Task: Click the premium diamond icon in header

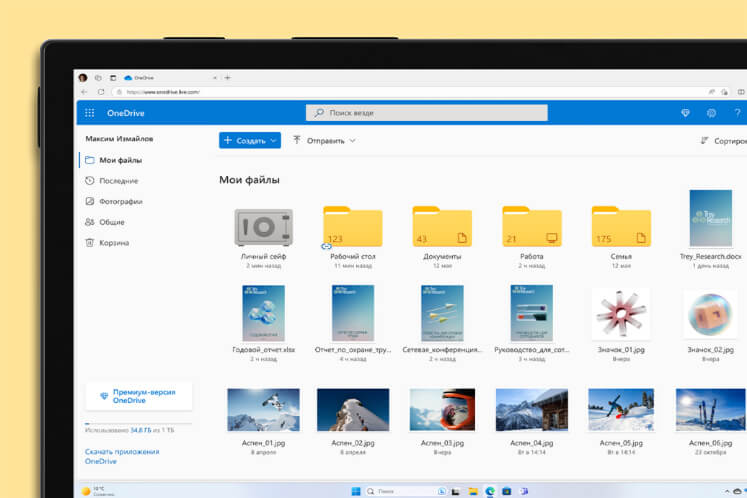Action: 685,113
